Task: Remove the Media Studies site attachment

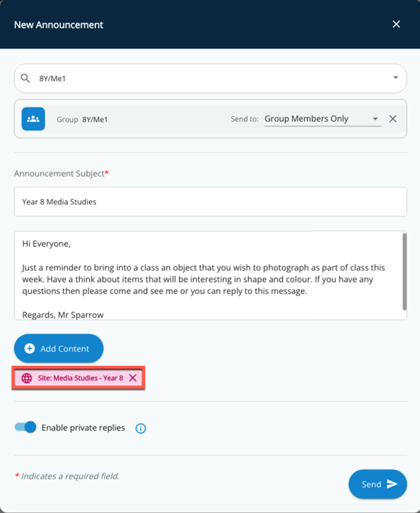Action: tap(133, 378)
